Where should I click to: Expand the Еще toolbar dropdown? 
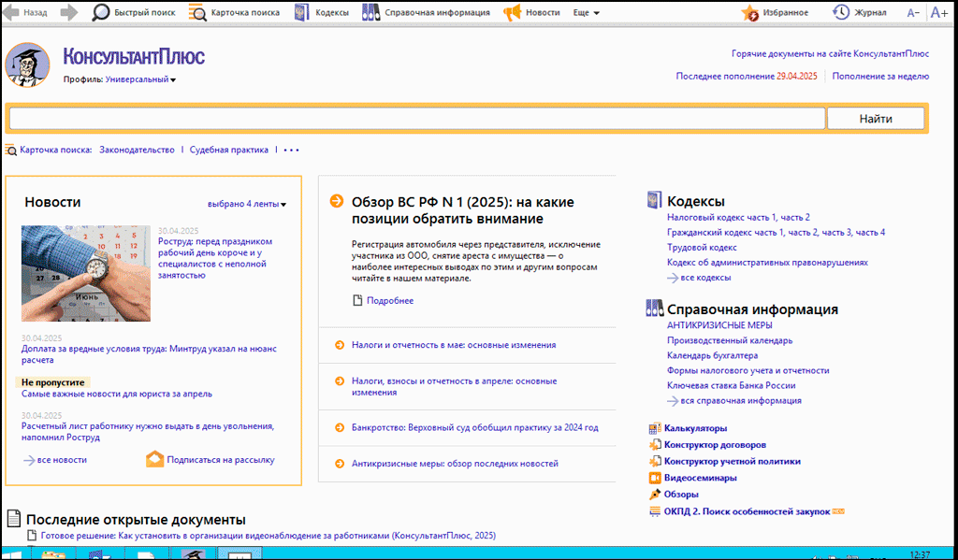point(587,12)
